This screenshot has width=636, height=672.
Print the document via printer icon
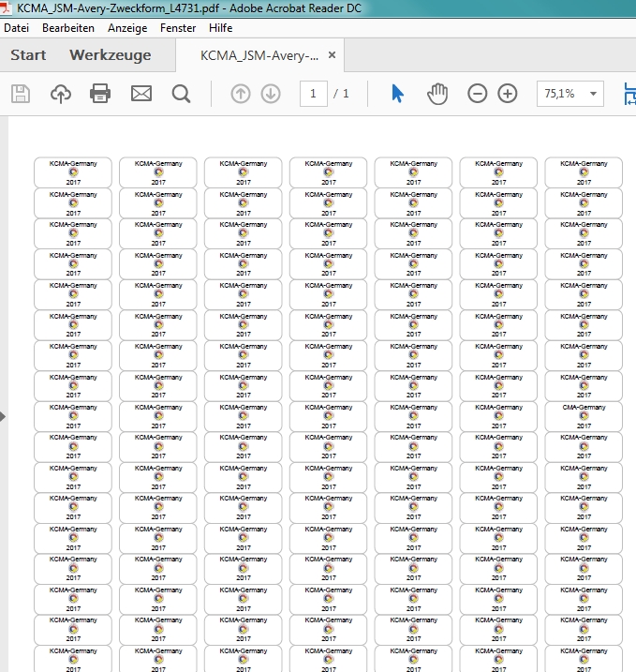click(100, 94)
